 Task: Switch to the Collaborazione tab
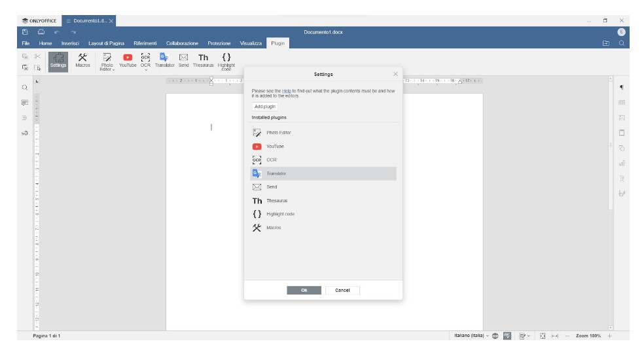(182, 43)
